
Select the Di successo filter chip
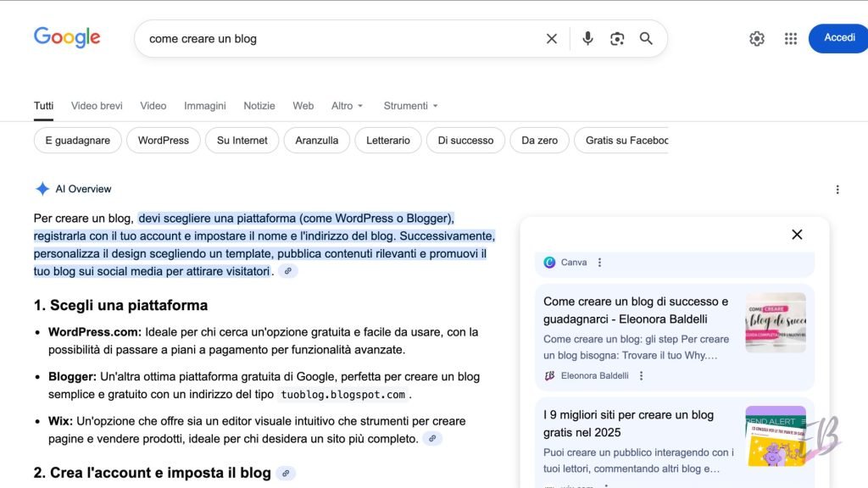(x=465, y=141)
